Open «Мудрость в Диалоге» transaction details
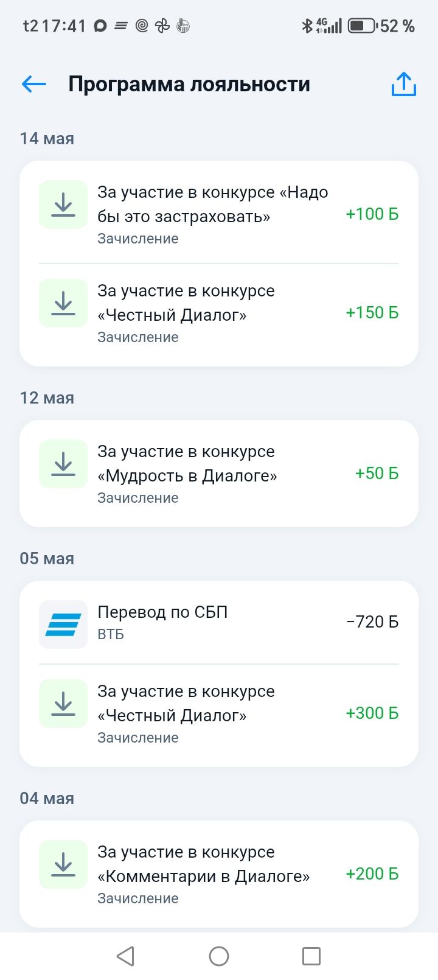Image resolution: width=438 pixels, height=980 pixels. pos(219,474)
